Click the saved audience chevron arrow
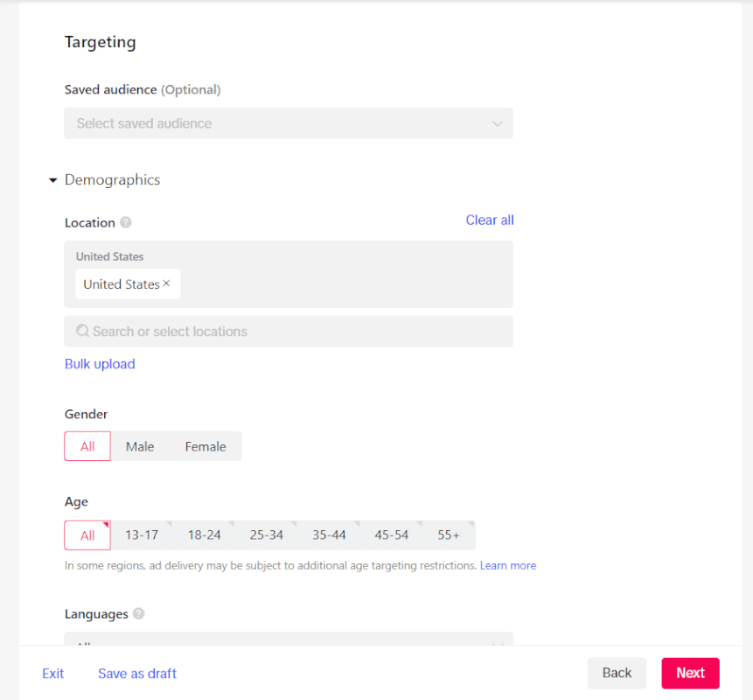Image resolution: width=753 pixels, height=700 pixels. pyautogui.click(x=498, y=123)
